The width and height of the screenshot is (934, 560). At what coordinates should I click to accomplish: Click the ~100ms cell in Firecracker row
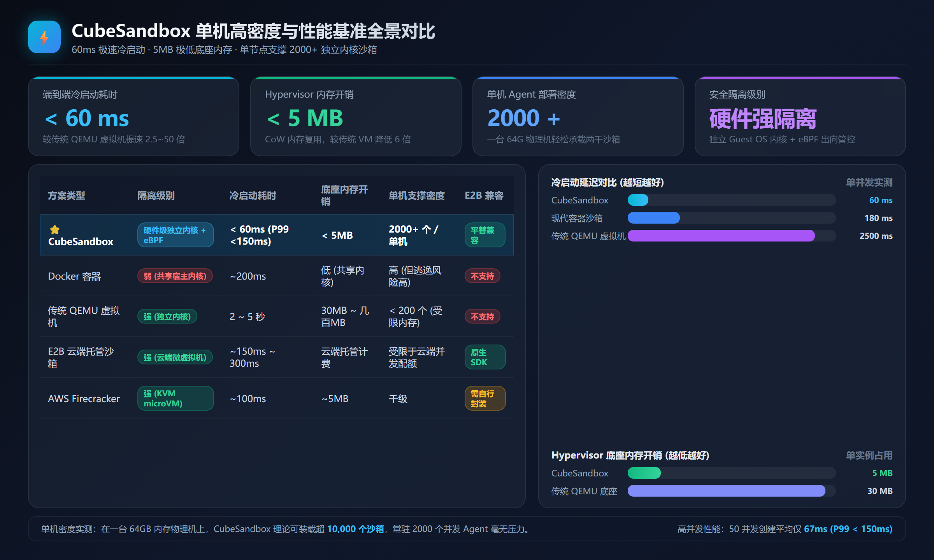click(x=248, y=399)
